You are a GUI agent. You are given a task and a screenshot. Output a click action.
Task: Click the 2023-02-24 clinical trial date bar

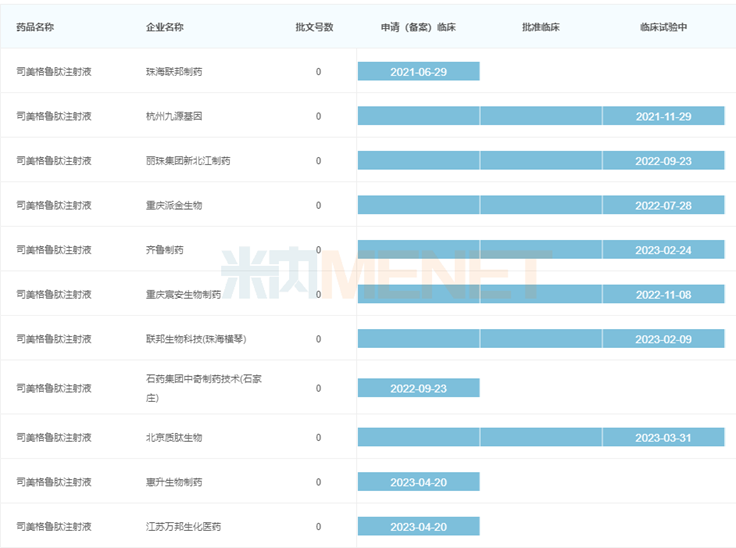tap(663, 250)
